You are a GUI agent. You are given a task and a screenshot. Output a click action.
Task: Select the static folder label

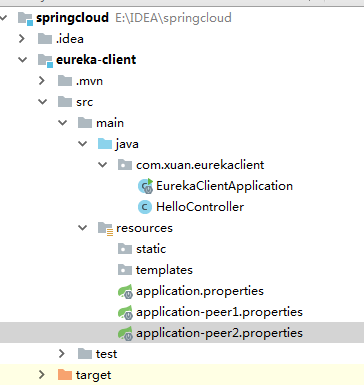click(x=151, y=249)
